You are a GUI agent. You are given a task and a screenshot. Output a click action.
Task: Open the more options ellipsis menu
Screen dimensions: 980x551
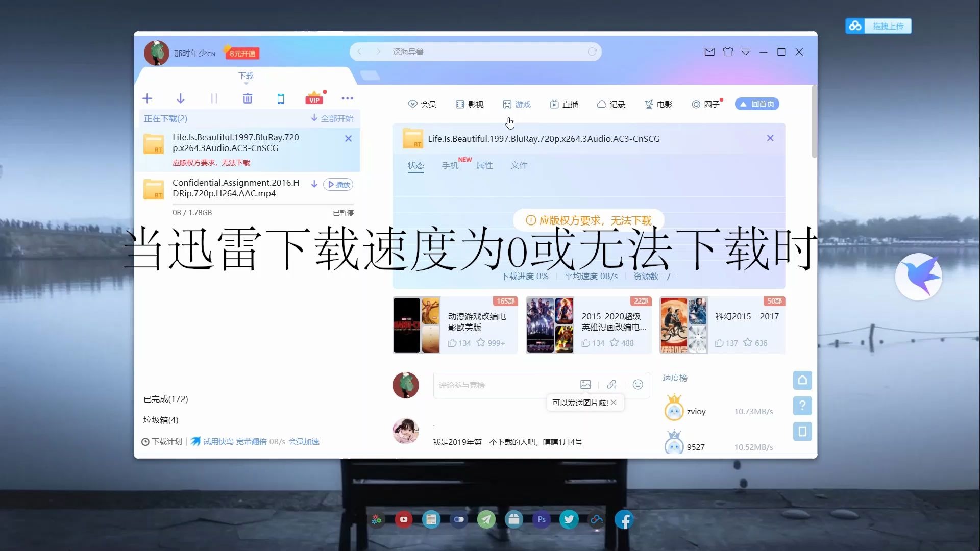point(348,98)
